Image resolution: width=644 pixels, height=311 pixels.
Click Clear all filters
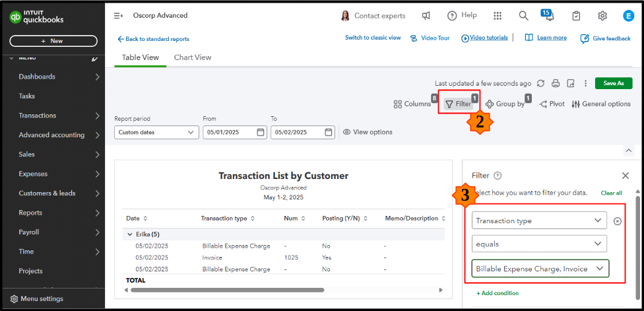click(x=611, y=193)
